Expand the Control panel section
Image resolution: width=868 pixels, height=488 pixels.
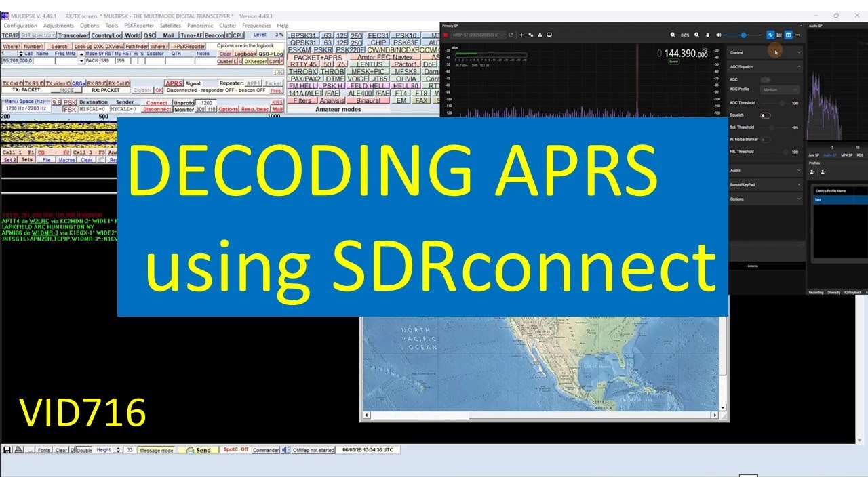point(765,53)
